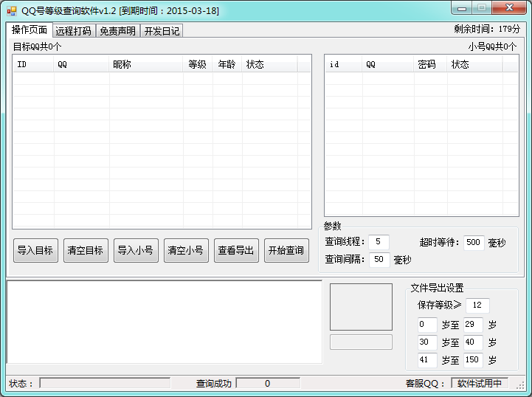Viewport: 532px width, 397px height.
Task: Click the 状态 status bar field
Action: tap(105, 383)
